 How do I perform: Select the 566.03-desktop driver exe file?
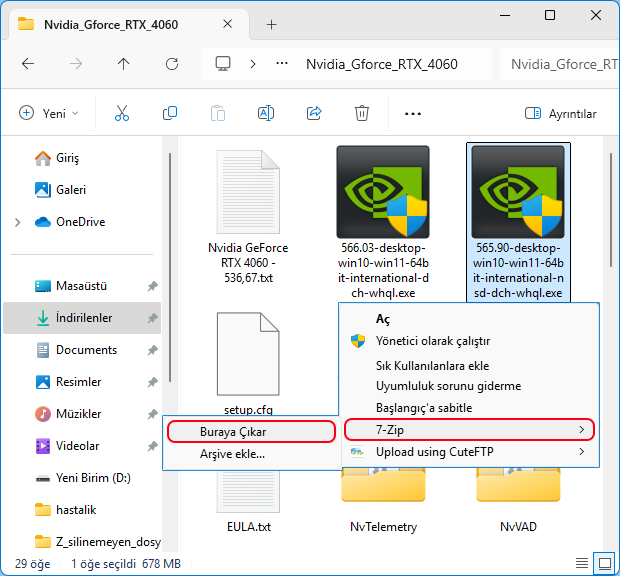[x=383, y=222]
